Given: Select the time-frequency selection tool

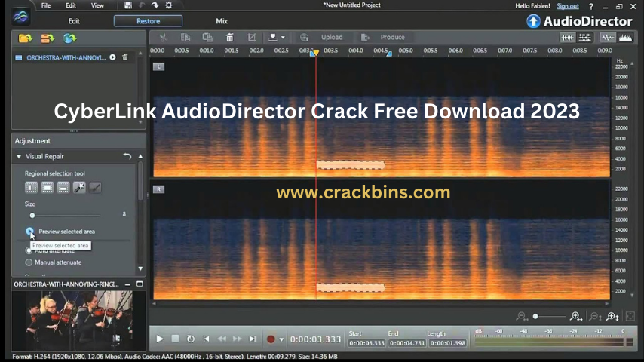Looking at the screenshot, I should pos(48,188).
